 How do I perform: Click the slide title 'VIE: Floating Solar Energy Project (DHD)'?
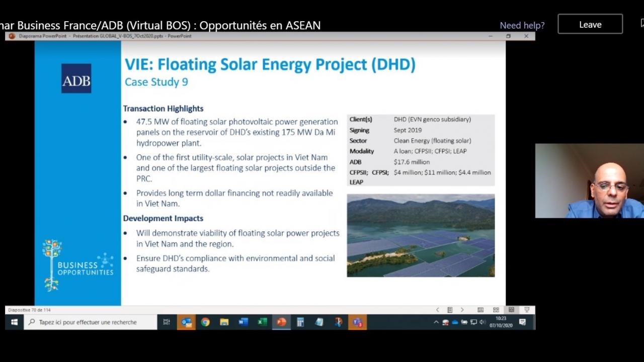(x=270, y=65)
